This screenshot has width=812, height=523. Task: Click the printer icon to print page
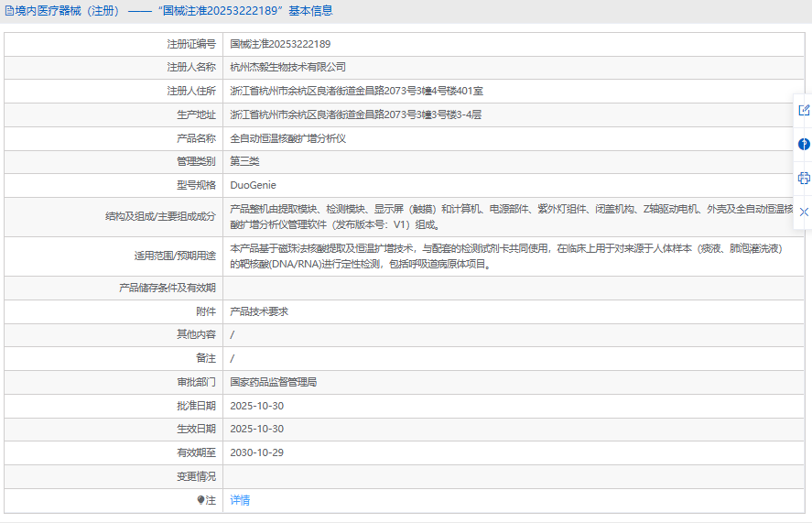pos(804,178)
